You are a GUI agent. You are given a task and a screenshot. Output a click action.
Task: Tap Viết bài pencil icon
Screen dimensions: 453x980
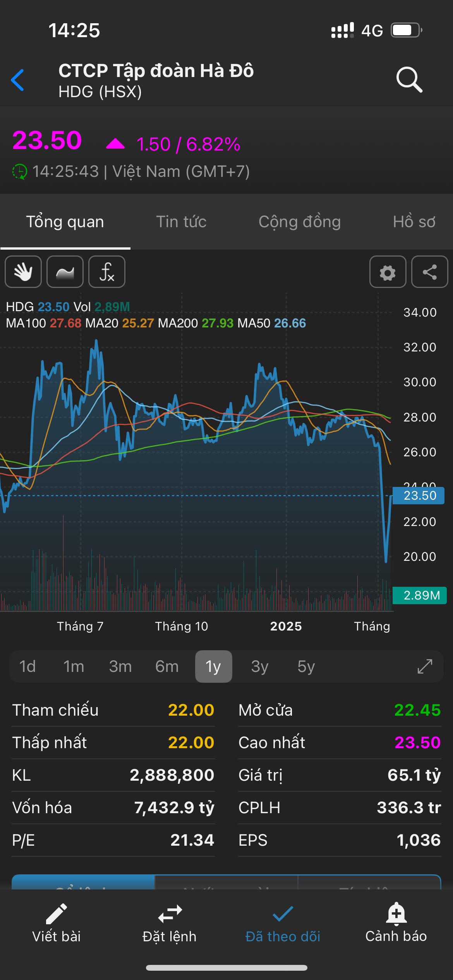point(57,923)
